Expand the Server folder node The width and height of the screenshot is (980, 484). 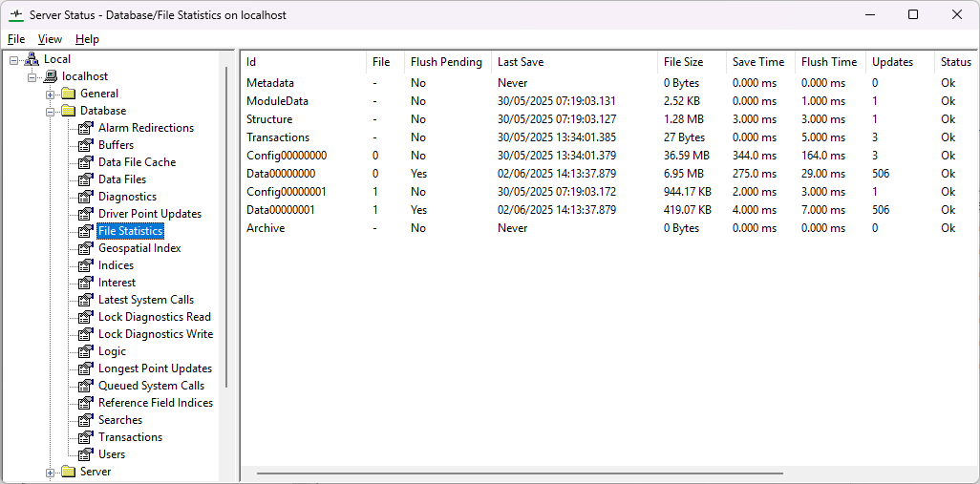pos(50,472)
